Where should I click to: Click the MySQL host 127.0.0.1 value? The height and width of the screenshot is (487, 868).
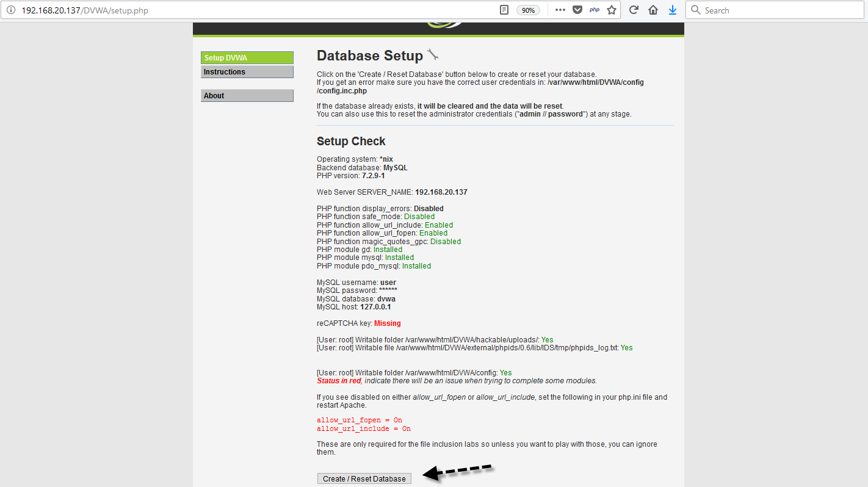[x=375, y=307]
